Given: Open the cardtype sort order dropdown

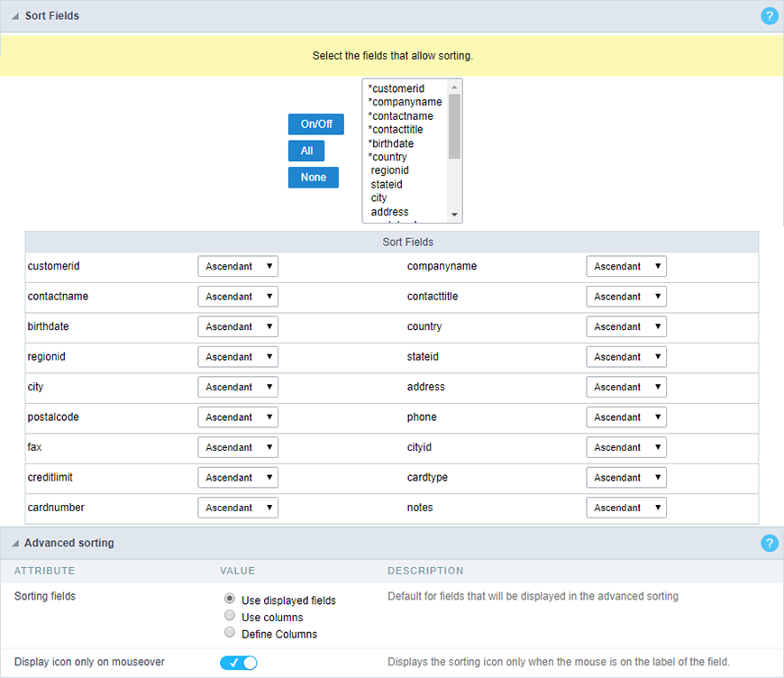Looking at the screenshot, I should (626, 478).
